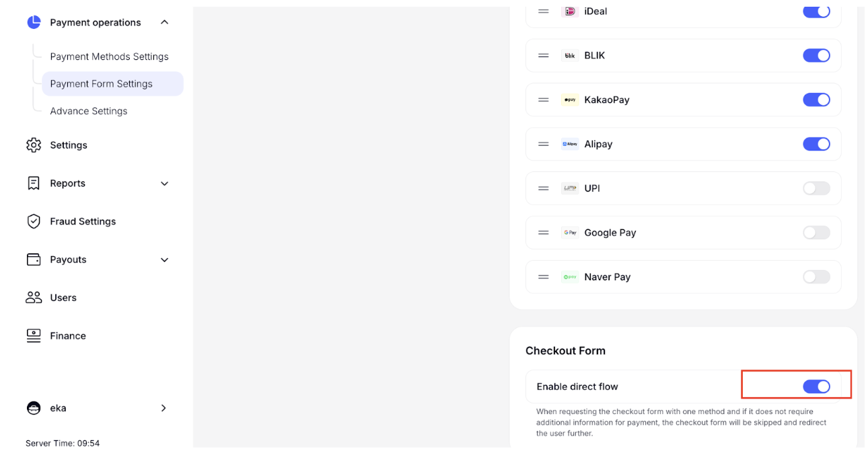
Task: Expand the Reports submenu chevron
Action: [164, 183]
